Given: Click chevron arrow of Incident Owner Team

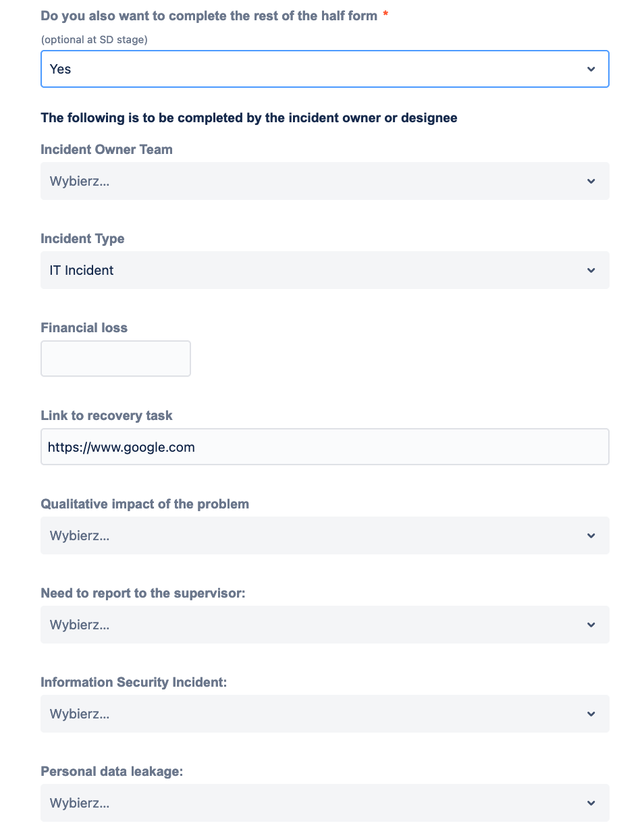Looking at the screenshot, I should (x=591, y=181).
